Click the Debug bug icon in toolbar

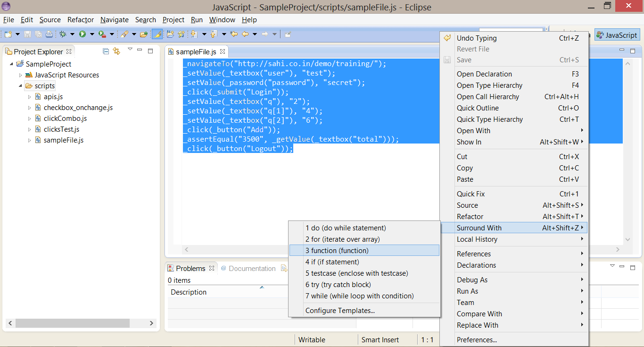[x=63, y=34]
